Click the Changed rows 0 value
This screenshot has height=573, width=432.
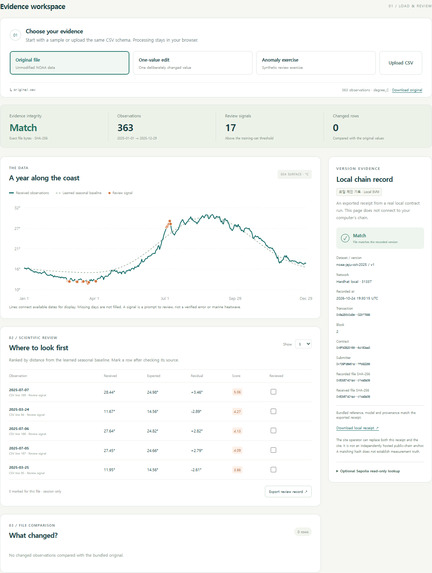coord(336,128)
